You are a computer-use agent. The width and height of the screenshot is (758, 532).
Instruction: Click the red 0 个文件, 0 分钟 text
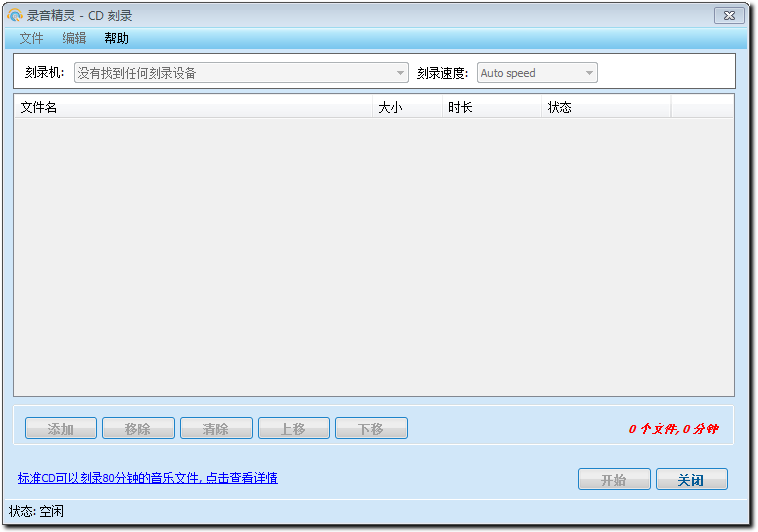[673, 429]
